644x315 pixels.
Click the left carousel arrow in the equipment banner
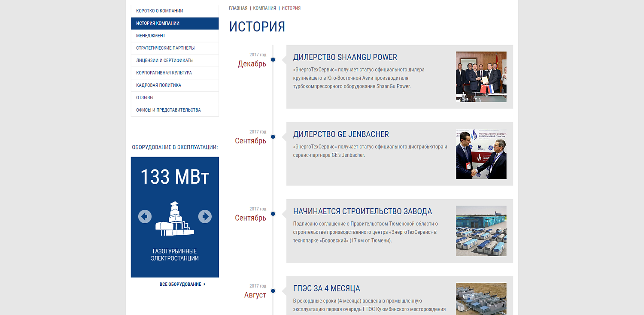pyautogui.click(x=145, y=217)
